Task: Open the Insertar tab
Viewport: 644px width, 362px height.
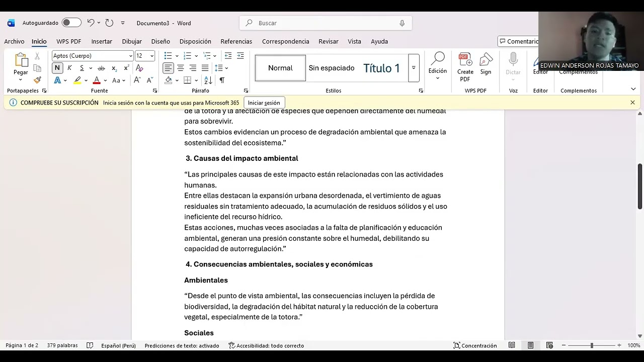Action: click(x=102, y=41)
